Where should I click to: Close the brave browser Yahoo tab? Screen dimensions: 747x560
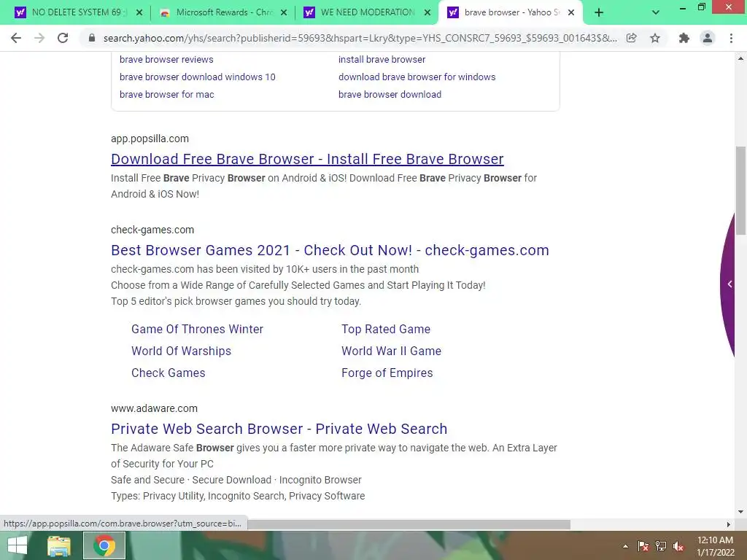tap(571, 13)
